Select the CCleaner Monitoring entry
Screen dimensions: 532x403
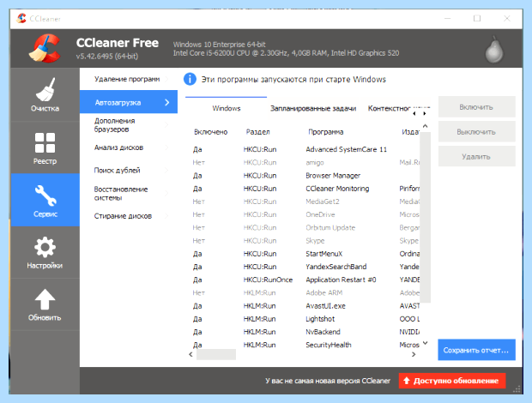click(x=305, y=189)
